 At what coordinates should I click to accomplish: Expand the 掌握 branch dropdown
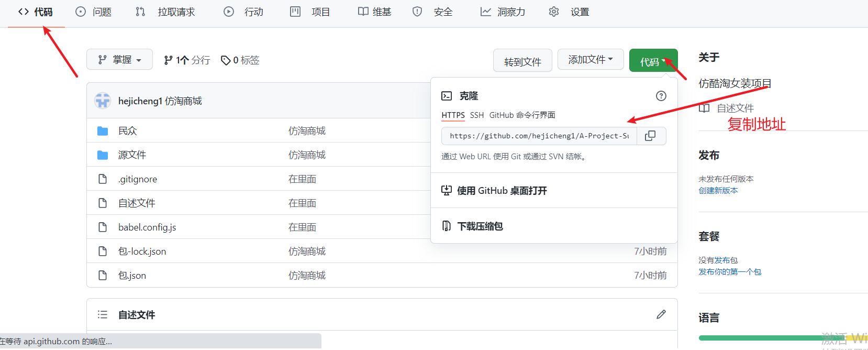(x=119, y=60)
